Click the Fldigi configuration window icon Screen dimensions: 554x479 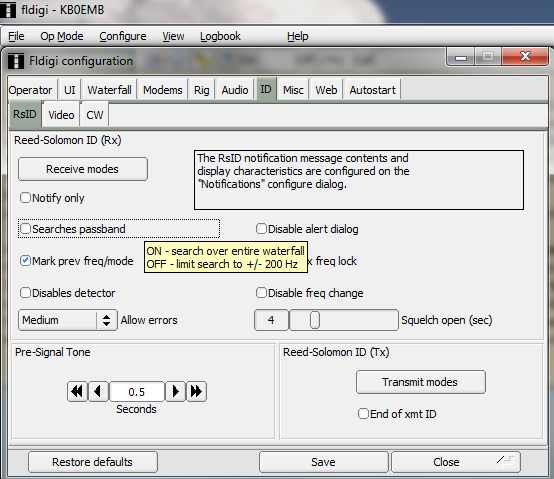tap(16, 61)
